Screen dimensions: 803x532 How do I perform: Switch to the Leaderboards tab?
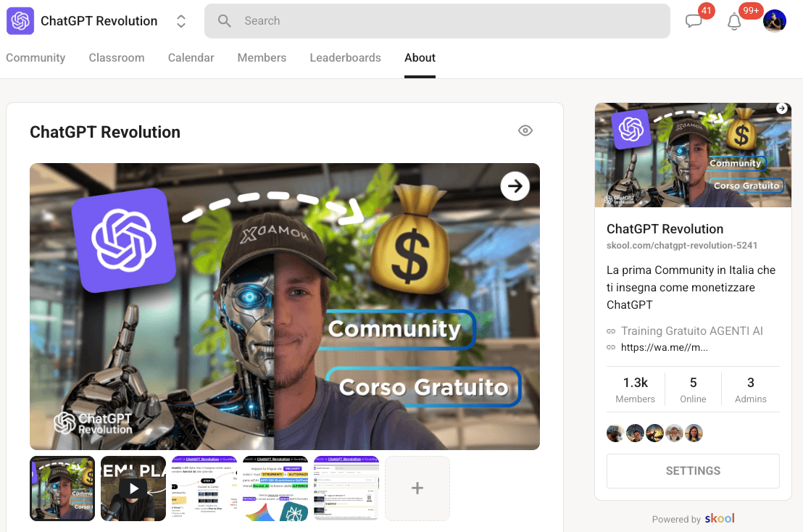pyautogui.click(x=345, y=58)
